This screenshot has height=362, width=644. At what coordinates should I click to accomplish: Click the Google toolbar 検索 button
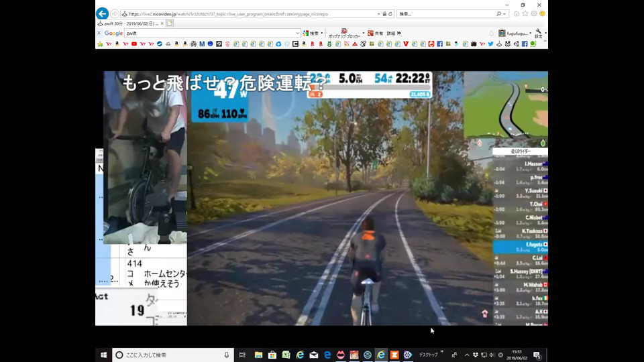[x=311, y=34]
